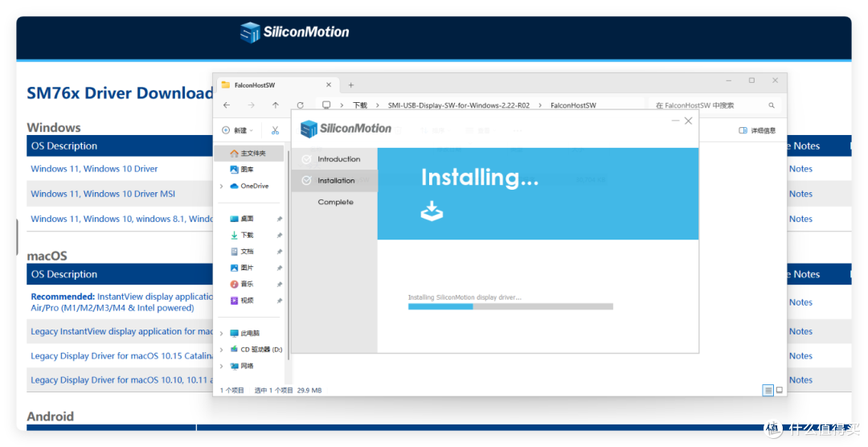
Task: Click the SiliconMotion logo in the webpage header
Action: (294, 32)
